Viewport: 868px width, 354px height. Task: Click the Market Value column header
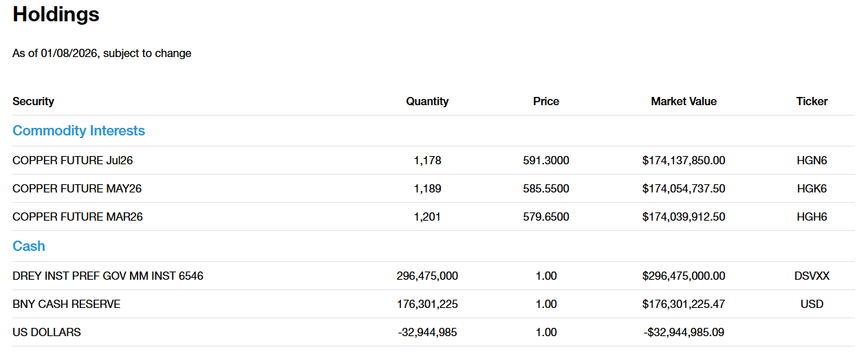684,101
